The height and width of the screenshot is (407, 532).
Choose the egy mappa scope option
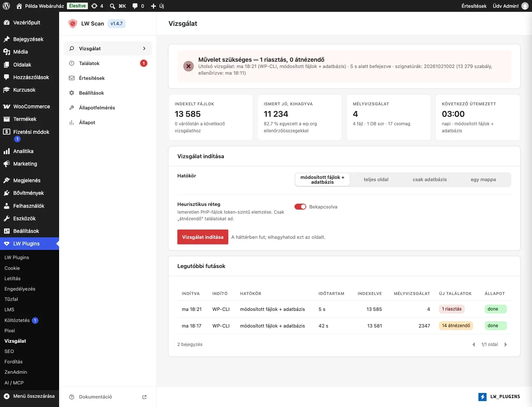(x=483, y=180)
